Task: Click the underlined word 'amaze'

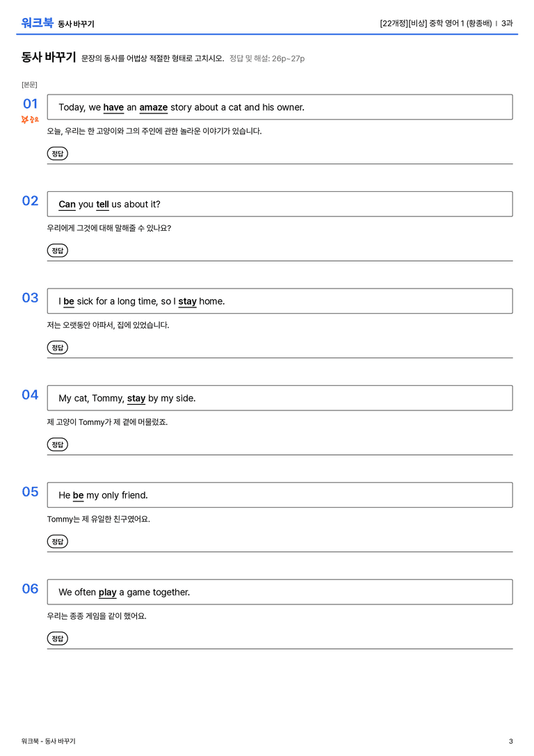Action: tap(153, 108)
